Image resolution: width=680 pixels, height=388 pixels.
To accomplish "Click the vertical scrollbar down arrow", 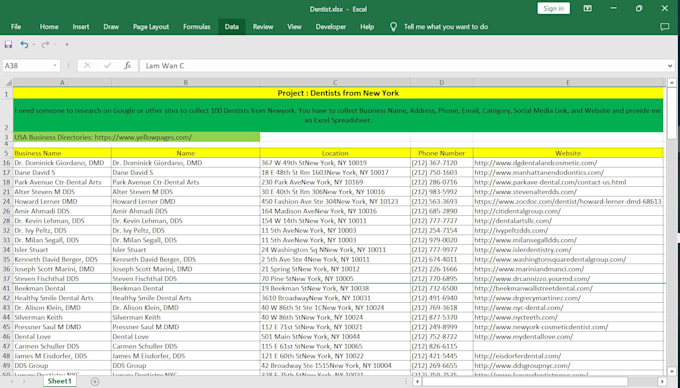I will click(672, 372).
